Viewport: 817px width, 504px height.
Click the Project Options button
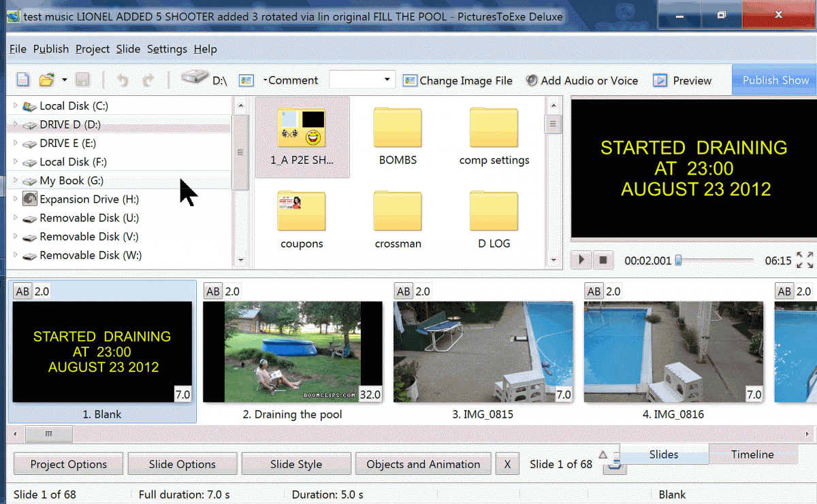click(x=69, y=464)
